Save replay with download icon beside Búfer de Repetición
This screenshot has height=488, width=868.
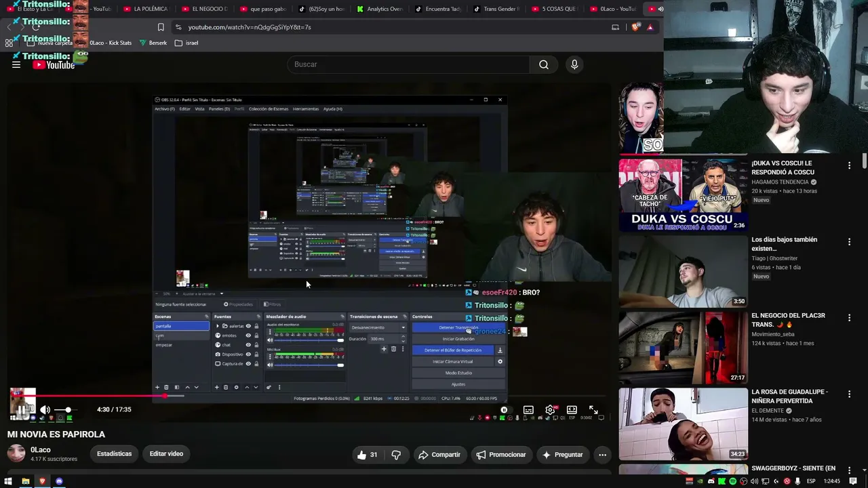tap(500, 350)
